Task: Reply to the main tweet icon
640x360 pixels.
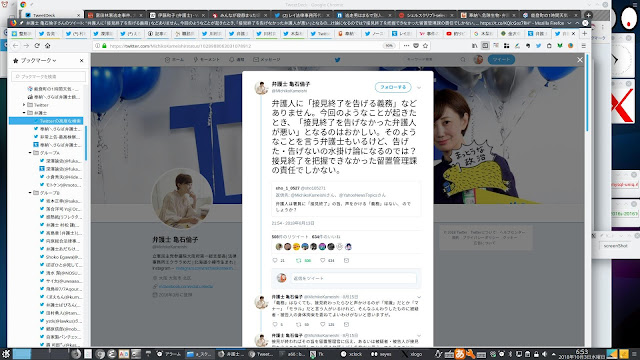Action: [275, 260]
